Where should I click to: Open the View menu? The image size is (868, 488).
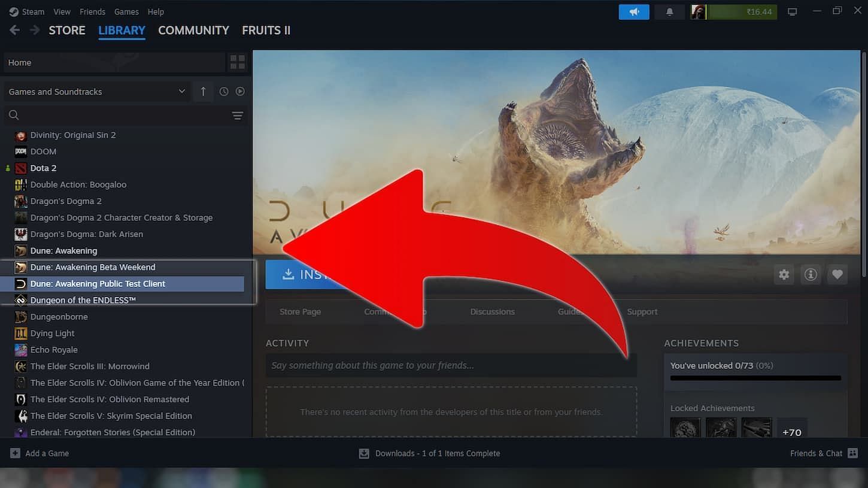coord(62,12)
